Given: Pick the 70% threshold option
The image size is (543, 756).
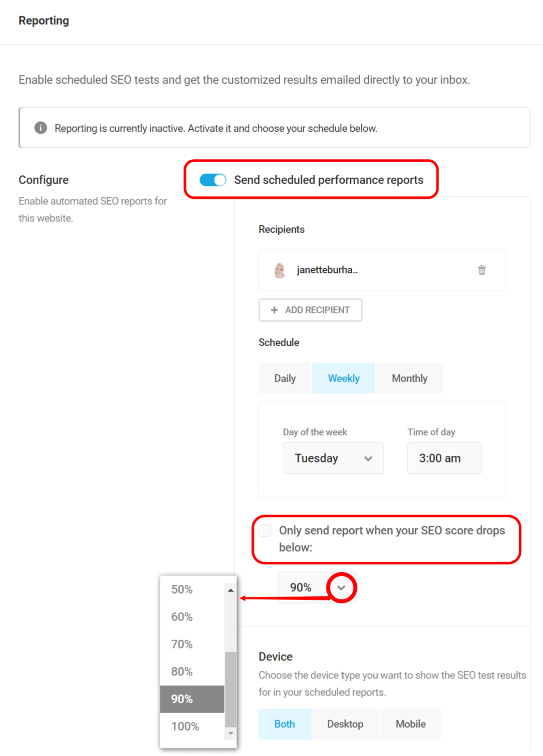Looking at the screenshot, I should [x=182, y=644].
